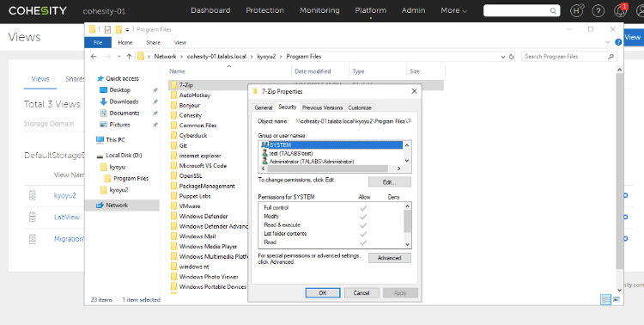
Task: Select the Git folder
Action: click(x=183, y=145)
